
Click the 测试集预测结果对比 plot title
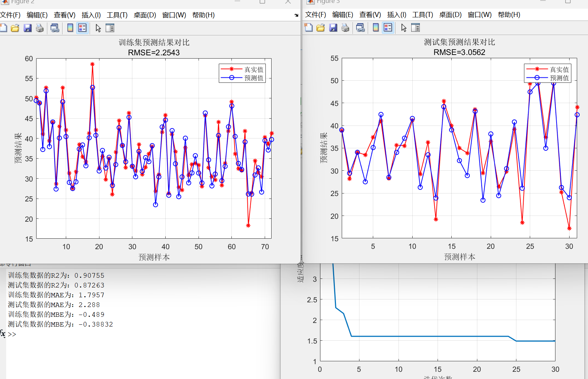pyautogui.click(x=459, y=42)
